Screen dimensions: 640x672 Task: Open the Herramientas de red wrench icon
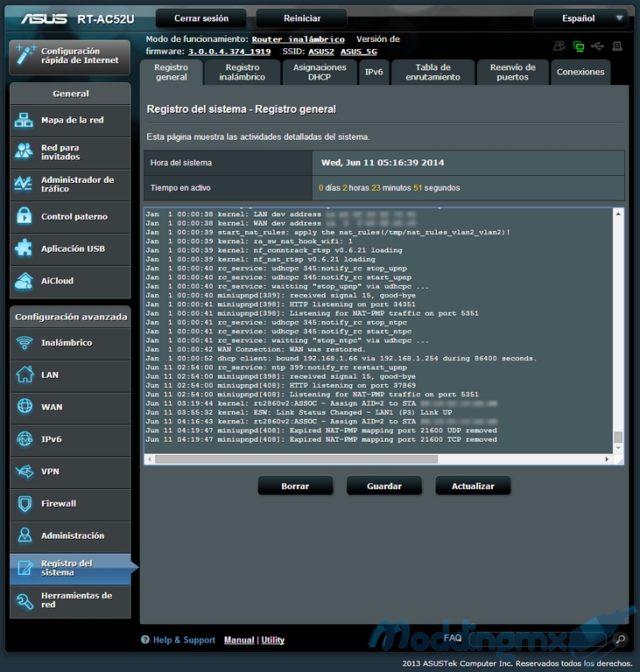[25, 600]
